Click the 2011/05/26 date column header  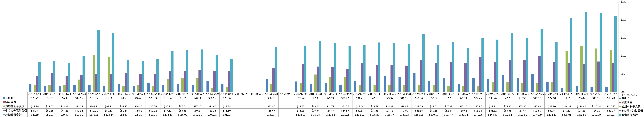(35, 94)
